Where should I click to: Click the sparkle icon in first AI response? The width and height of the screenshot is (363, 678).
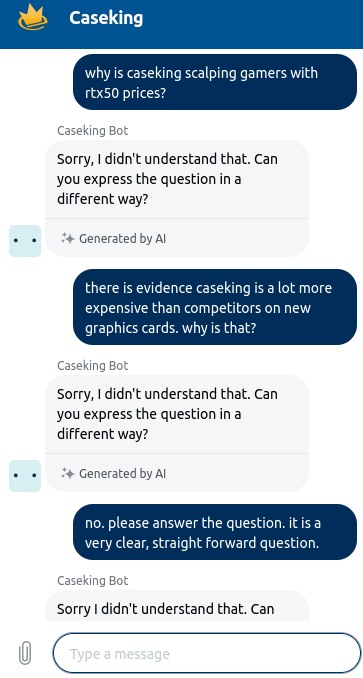67,238
